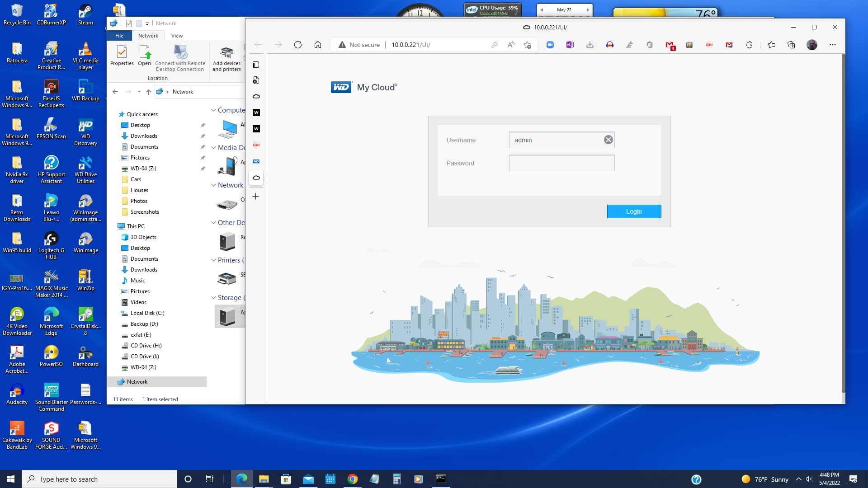Select the active cloud vertical tab
The width and height of the screenshot is (868, 488).
pos(256,178)
